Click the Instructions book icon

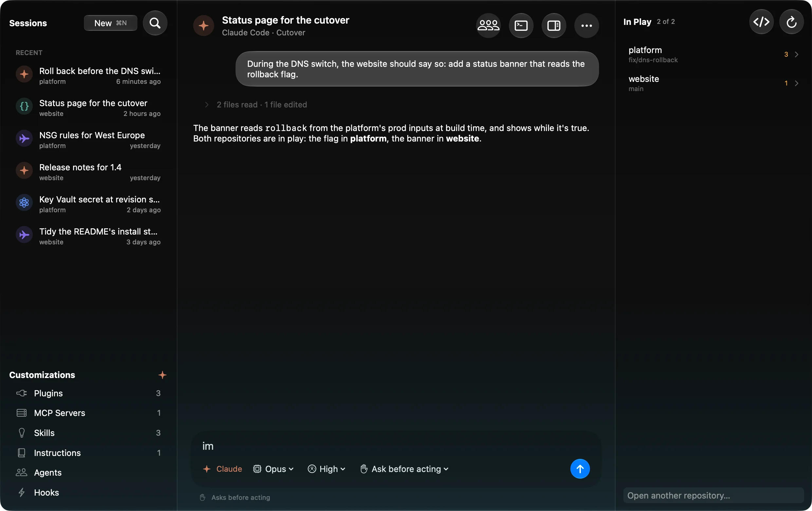tap(22, 452)
